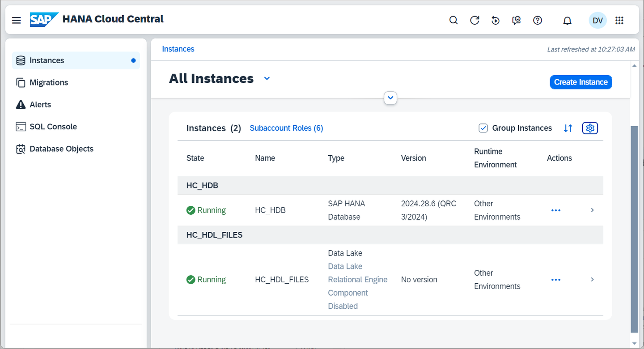The width and height of the screenshot is (644, 349).
Task: Click the Instances database icon in sidebar
Action: (x=21, y=60)
